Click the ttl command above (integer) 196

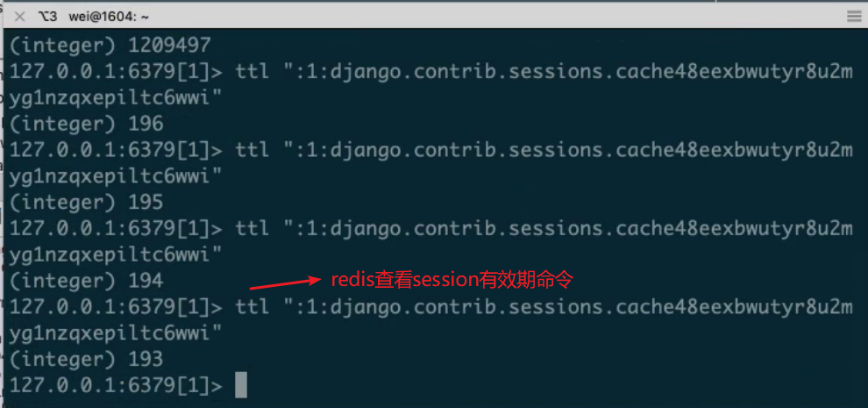(x=544, y=72)
